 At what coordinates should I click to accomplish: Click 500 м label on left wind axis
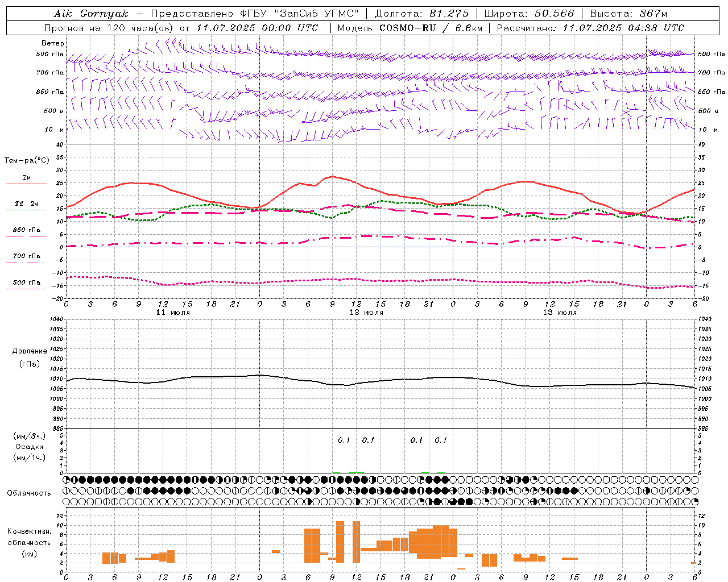point(54,111)
